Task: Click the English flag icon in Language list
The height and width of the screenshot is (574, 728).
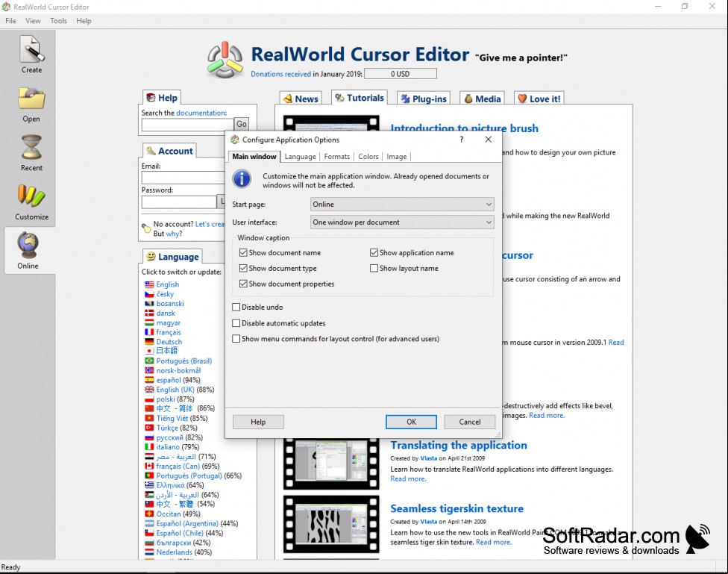Action: [149, 284]
